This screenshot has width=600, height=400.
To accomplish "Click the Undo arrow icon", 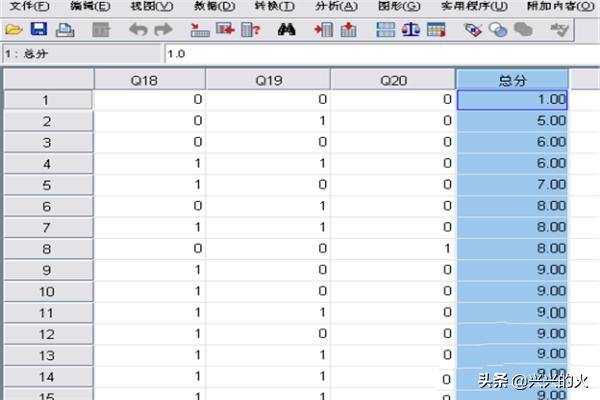I will (139, 30).
